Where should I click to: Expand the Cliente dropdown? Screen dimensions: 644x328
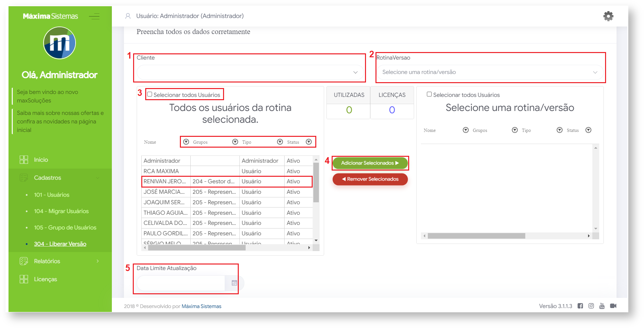(x=250, y=72)
